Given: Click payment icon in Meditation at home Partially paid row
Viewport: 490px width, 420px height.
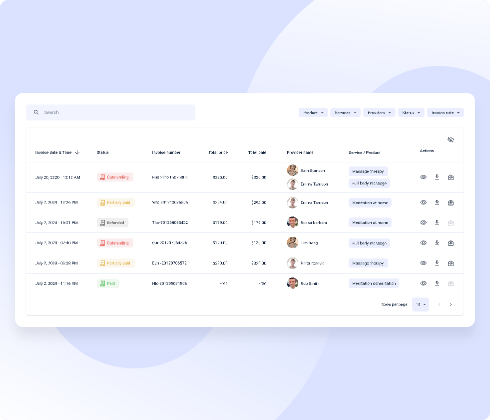Looking at the screenshot, I should click(x=451, y=202).
